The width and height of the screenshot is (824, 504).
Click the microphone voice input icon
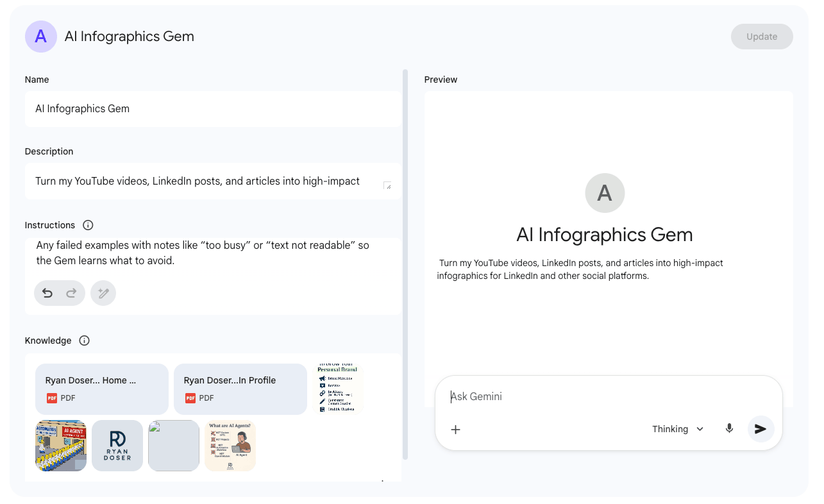(x=729, y=429)
